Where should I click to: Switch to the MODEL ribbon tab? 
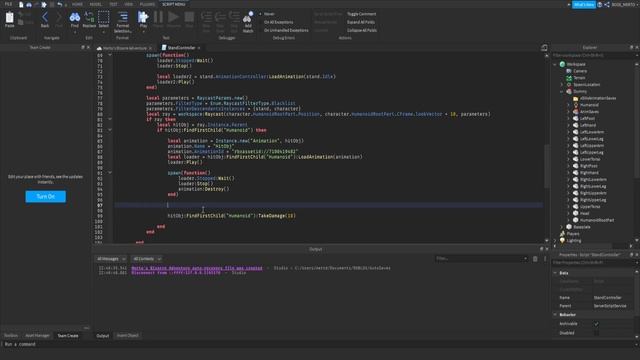[x=96, y=4]
